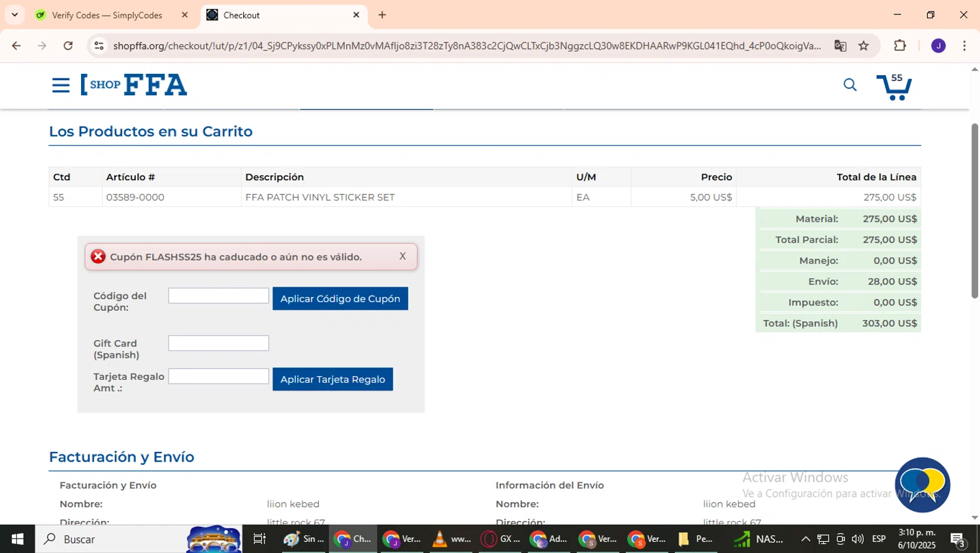The image size is (980, 553).
Task: Click Aplicar Código de Cupón button
Action: click(340, 298)
